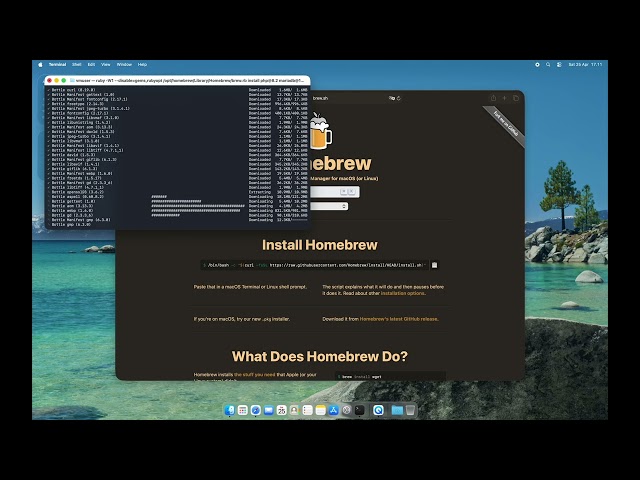Open the Apple menu
This screenshot has height=480, width=640.
point(40,64)
